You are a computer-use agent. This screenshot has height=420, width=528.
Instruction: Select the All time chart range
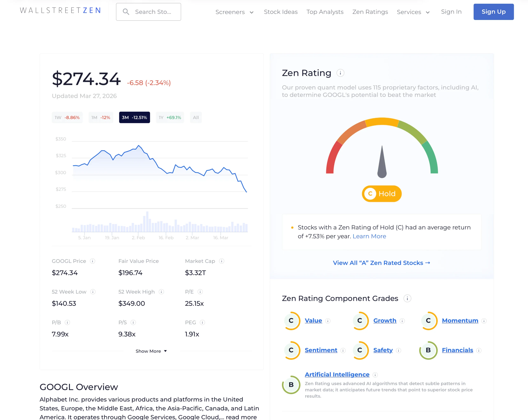click(196, 117)
